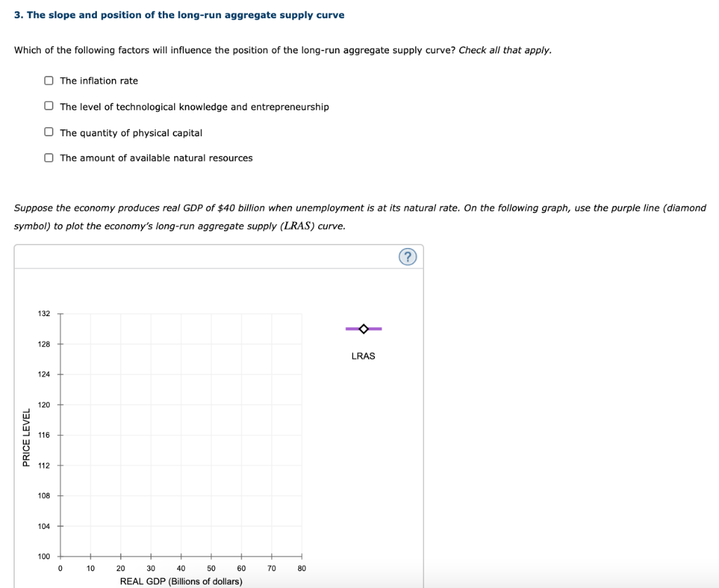719x588 pixels.
Task: Select the heading about long-run aggregate supply
Action: pos(179,14)
